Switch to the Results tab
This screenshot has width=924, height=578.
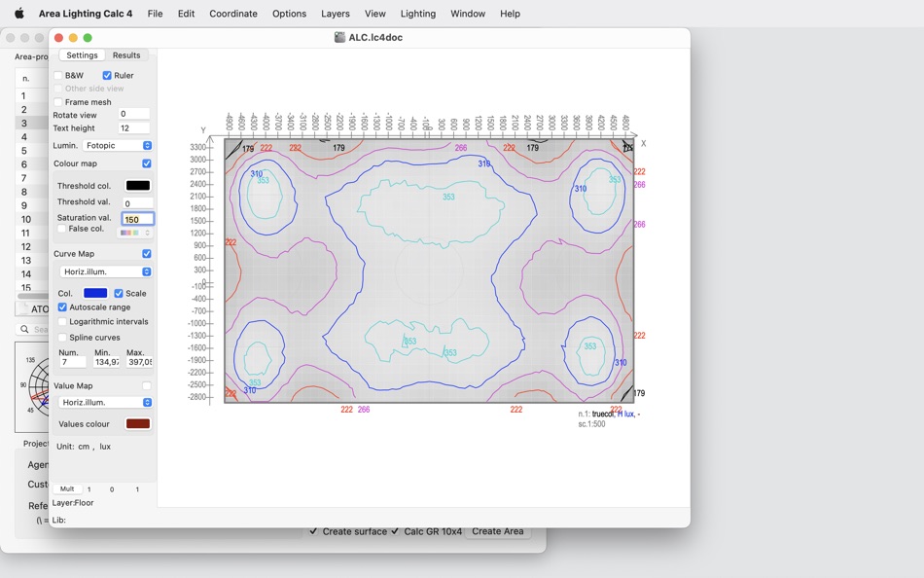pos(126,55)
